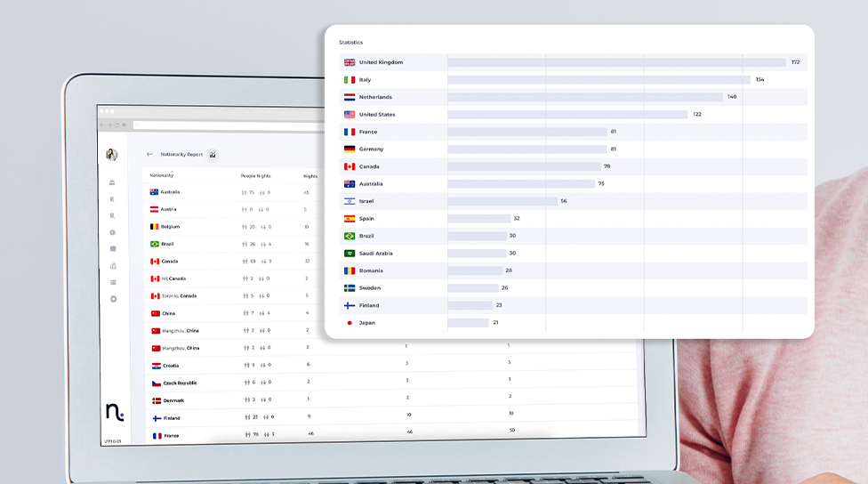The width and height of the screenshot is (868, 484).
Task: Click the Italy bar showing 154
Action: click(599, 80)
